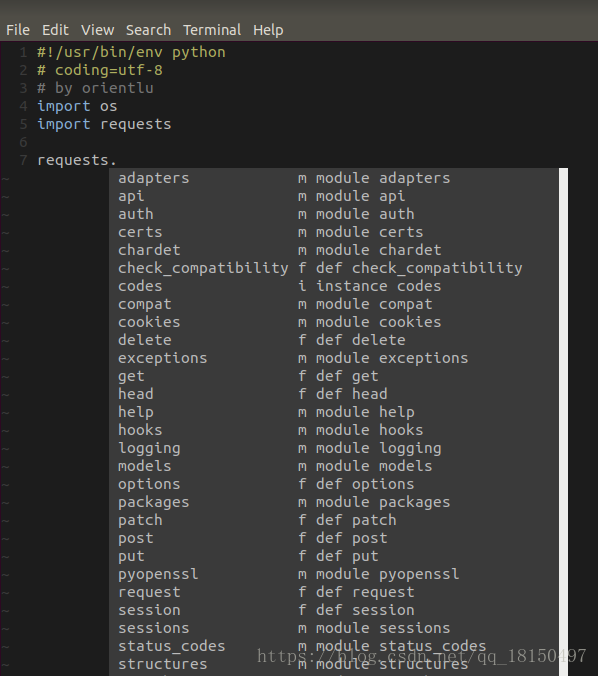Click the '# by orientlu' comment
The width and height of the screenshot is (598, 676).
click(95, 88)
